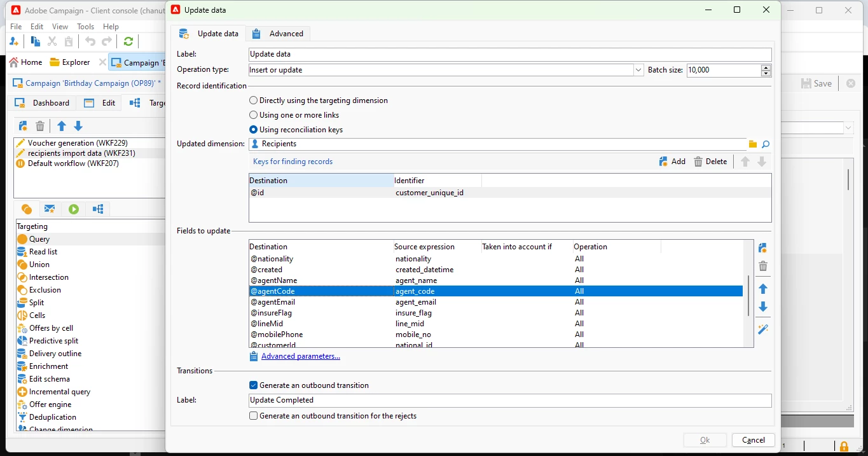Screen dimensions: 868x456
Task: Open the Help menu
Action: click(x=111, y=27)
